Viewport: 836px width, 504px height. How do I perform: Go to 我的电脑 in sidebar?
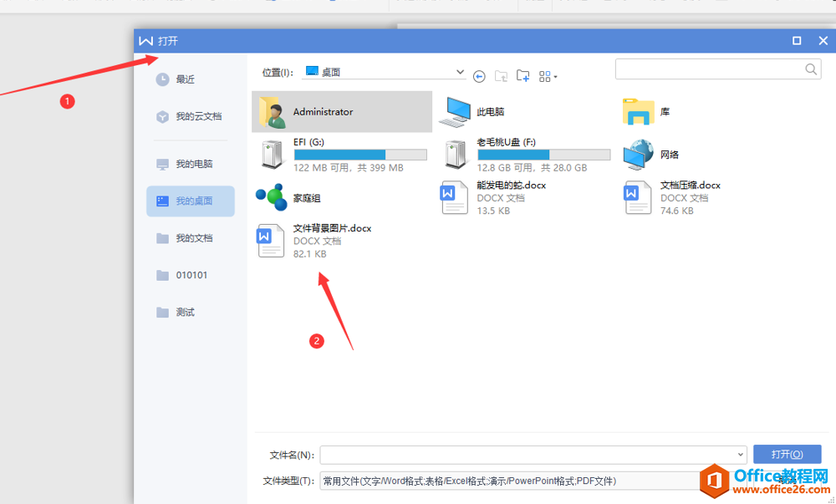point(184,164)
